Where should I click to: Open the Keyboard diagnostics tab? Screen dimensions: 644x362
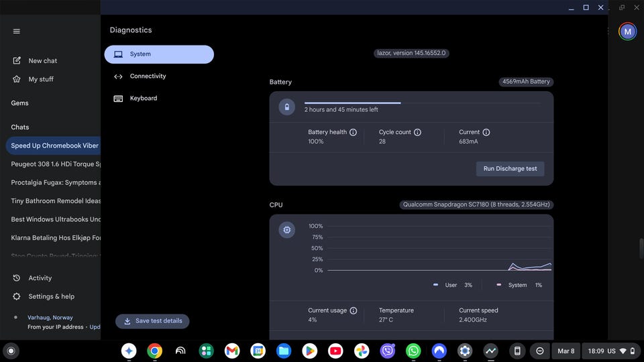tap(143, 99)
